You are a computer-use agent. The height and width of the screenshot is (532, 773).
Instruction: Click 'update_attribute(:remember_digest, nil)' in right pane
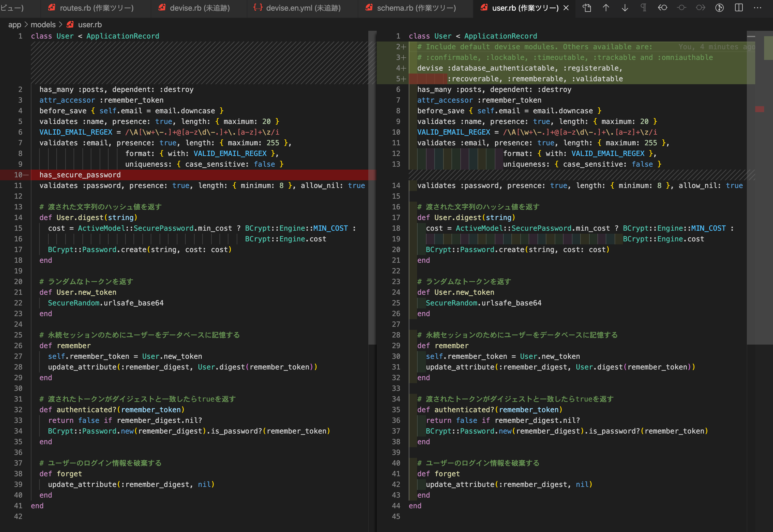click(509, 484)
